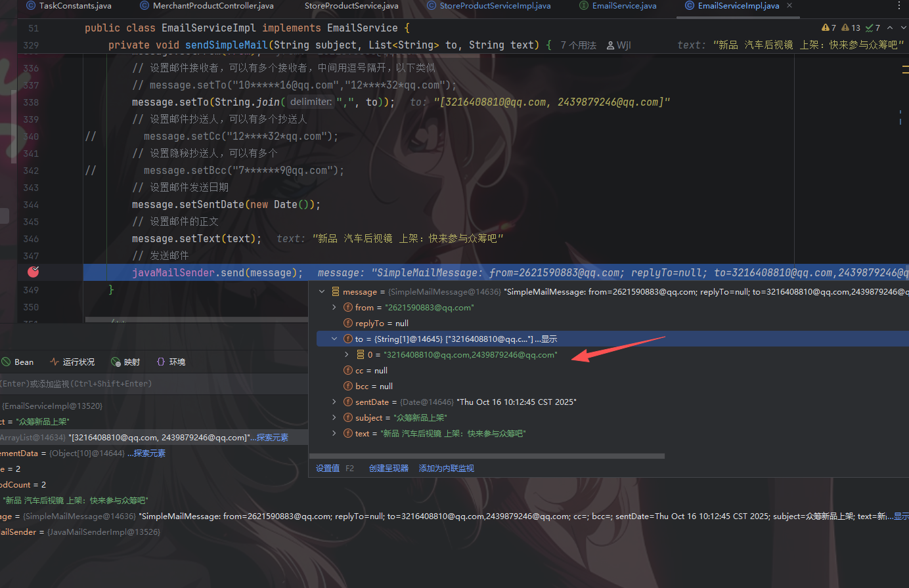Click the '...显示' link on the 'to' row
The height and width of the screenshot is (588, 909).
tap(546, 339)
